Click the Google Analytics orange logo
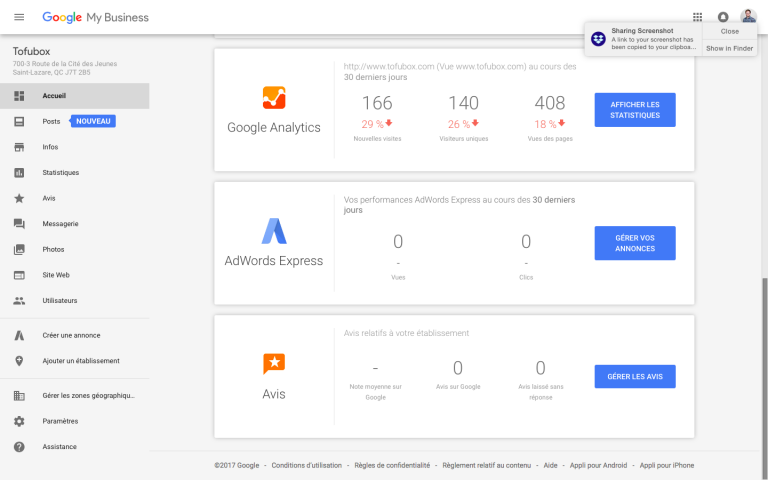Viewport: 768px width, 480px height. click(274, 97)
